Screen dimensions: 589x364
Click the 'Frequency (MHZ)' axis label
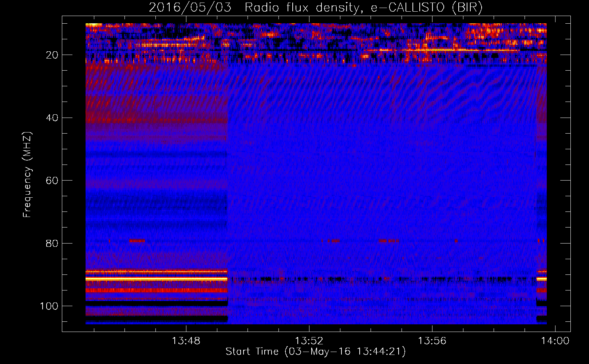point(27,175)
